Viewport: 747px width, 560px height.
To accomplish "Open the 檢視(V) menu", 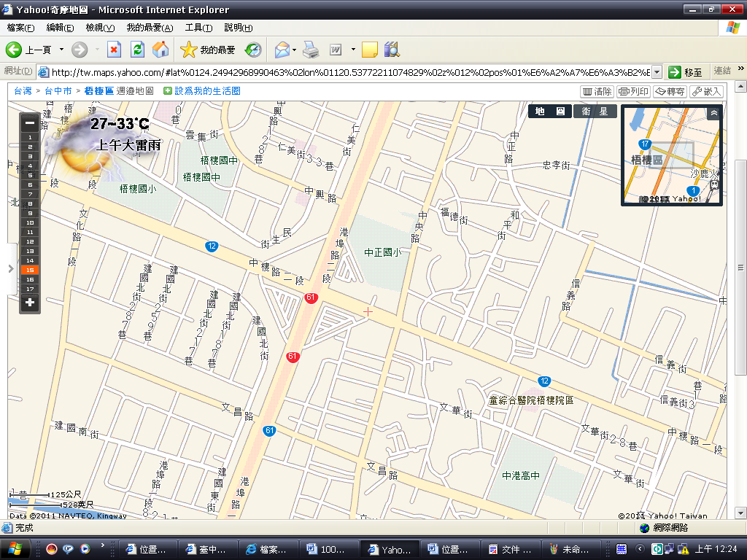I will 100,28.
